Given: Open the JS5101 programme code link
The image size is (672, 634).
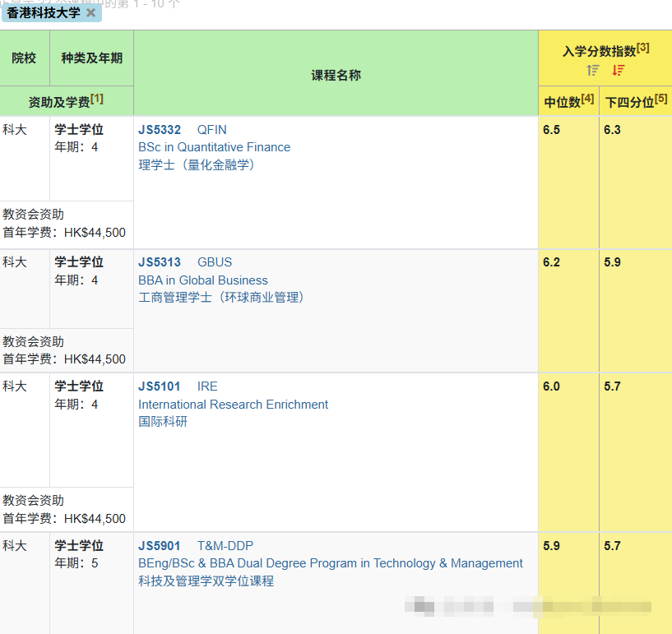Looking at the screenshot, I should pyautogui.click(x=159, y=386).
